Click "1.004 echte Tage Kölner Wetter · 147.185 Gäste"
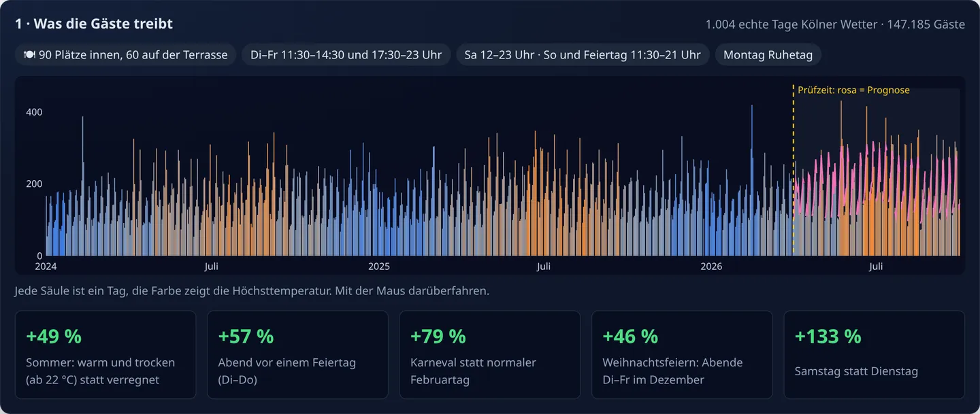 [835, 24]
